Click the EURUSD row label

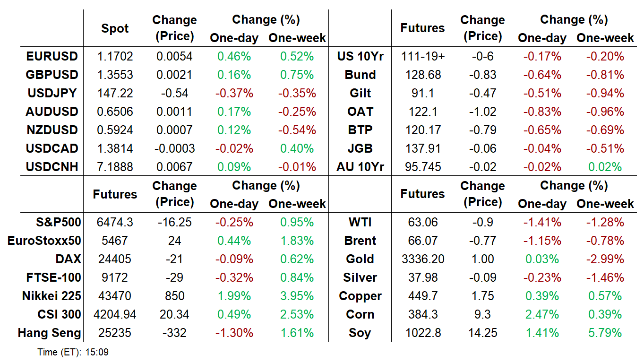click(x=52, y=57)
